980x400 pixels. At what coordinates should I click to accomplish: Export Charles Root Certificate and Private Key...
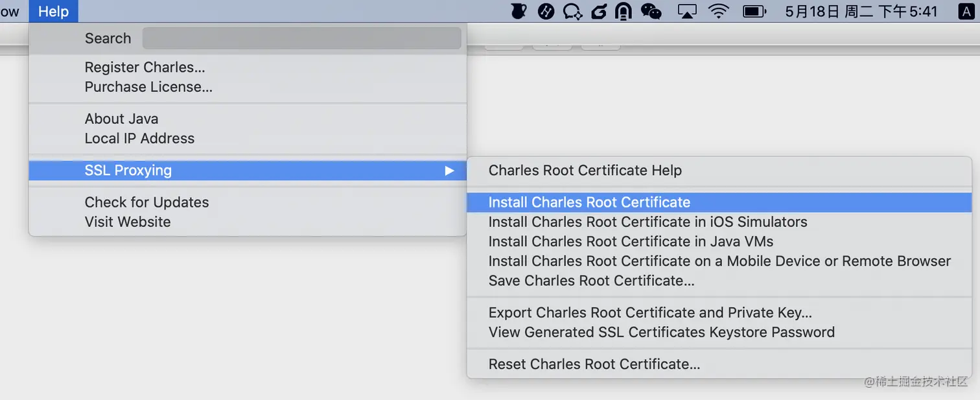coord(719,312)
